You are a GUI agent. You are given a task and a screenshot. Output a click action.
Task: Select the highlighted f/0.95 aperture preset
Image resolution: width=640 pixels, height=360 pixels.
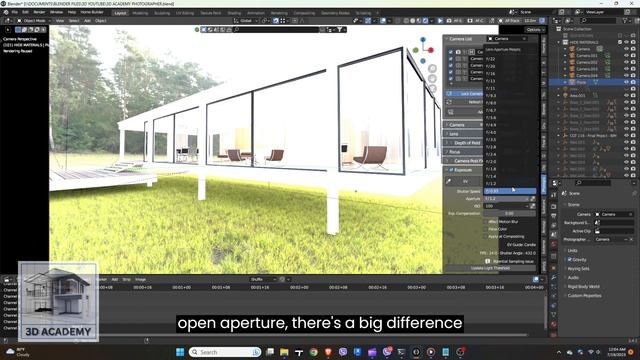[x=510, y=191]
